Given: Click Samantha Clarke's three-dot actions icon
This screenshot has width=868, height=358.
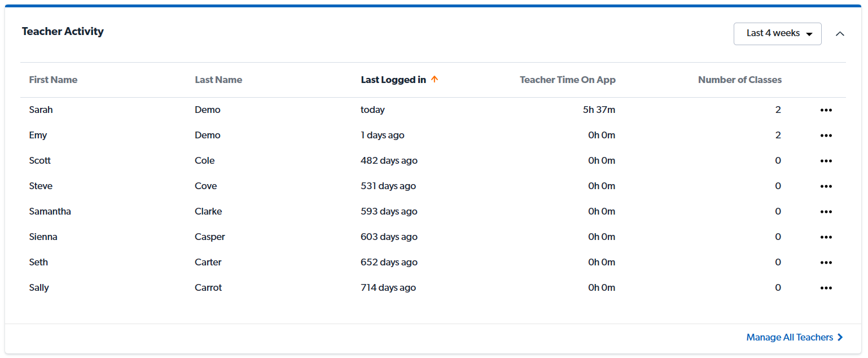Looking at the screenshot, I should pos(826,211).
